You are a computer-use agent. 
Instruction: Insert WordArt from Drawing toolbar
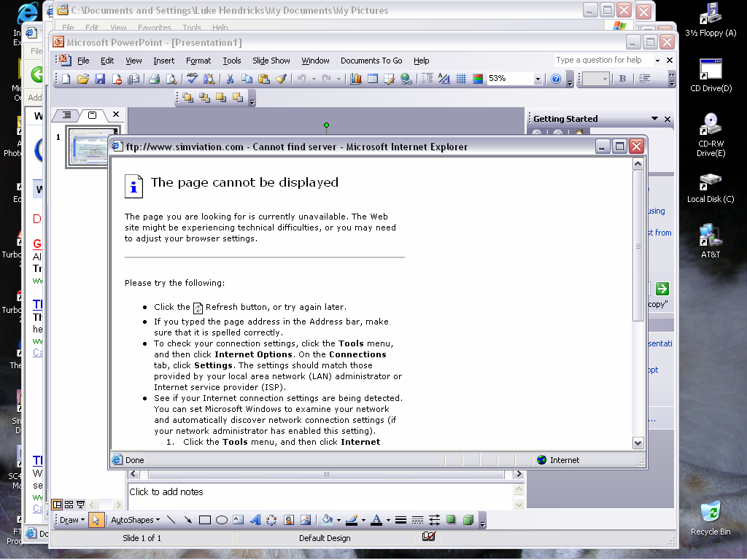pos(255,520)
